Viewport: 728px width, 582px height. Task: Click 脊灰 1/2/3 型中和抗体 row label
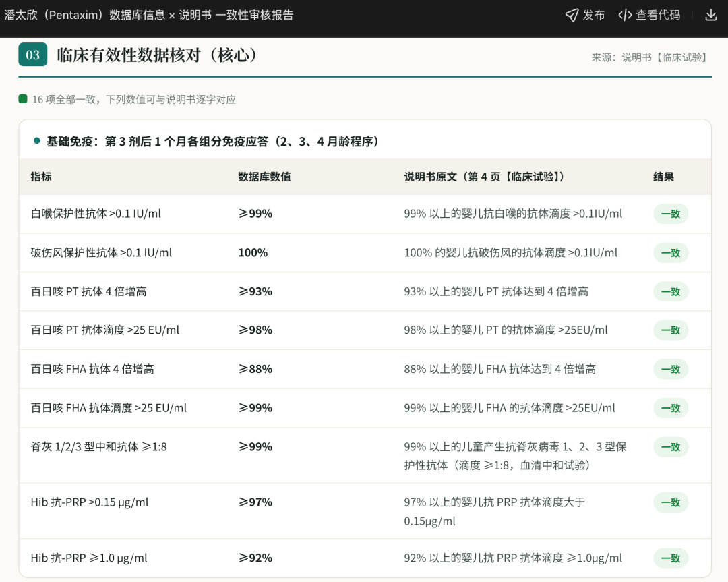[x=98, y=447]
